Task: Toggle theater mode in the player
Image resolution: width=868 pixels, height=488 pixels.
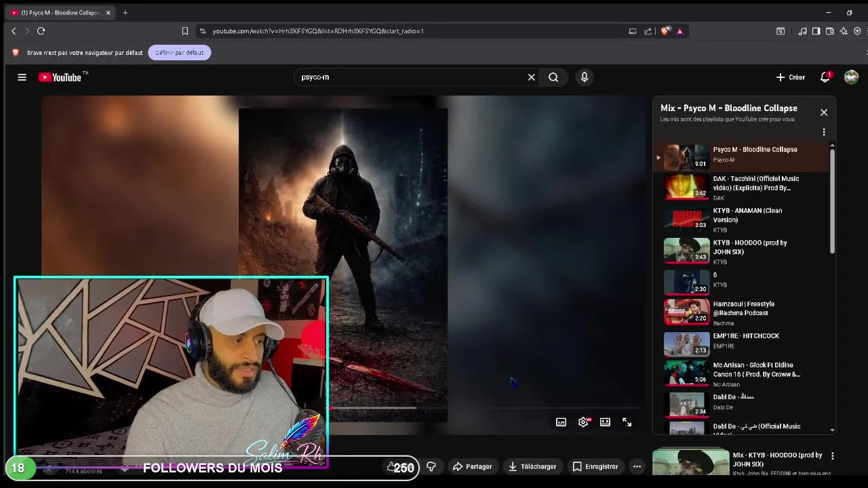Action: coord(605,422)
